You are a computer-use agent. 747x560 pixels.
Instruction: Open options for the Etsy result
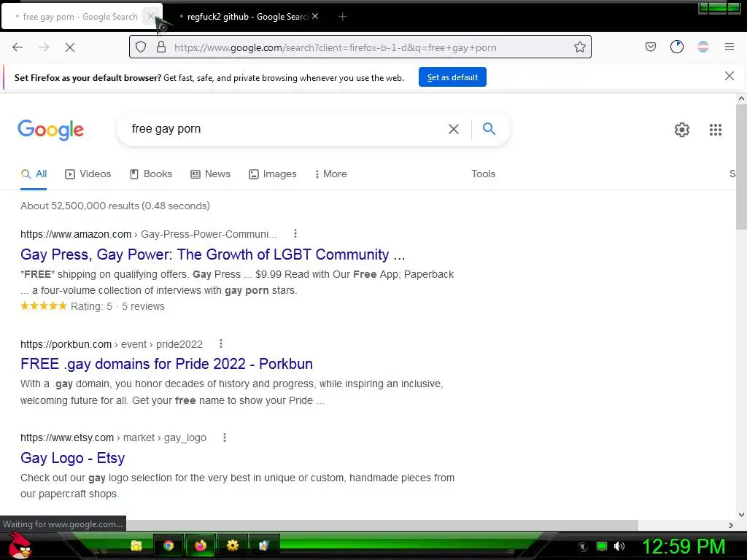[x=225, y=437]
